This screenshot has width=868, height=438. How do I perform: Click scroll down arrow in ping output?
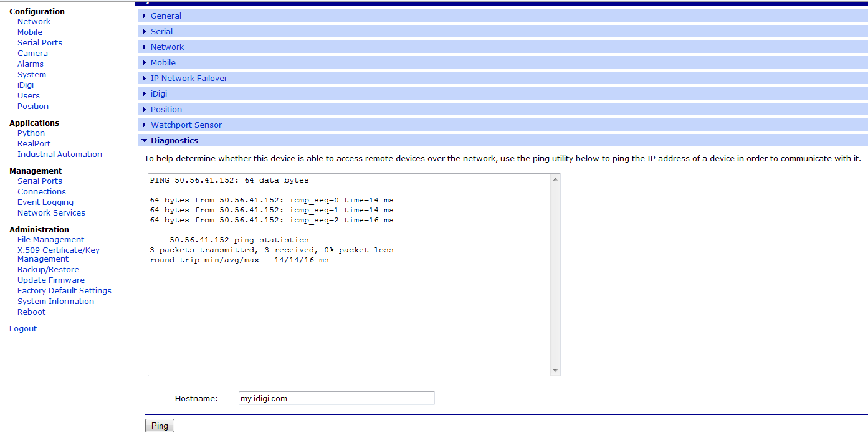555,371
